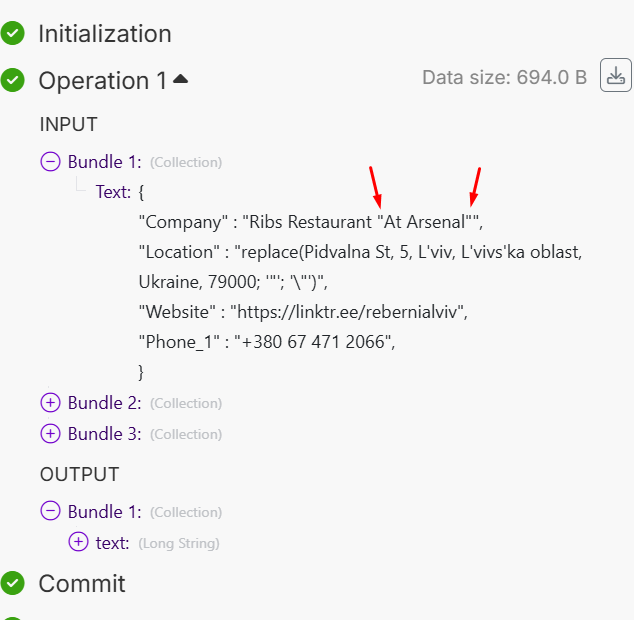This screenshot has width=634, height=620.
Task: Click the Commit step label
Action: 82,583
